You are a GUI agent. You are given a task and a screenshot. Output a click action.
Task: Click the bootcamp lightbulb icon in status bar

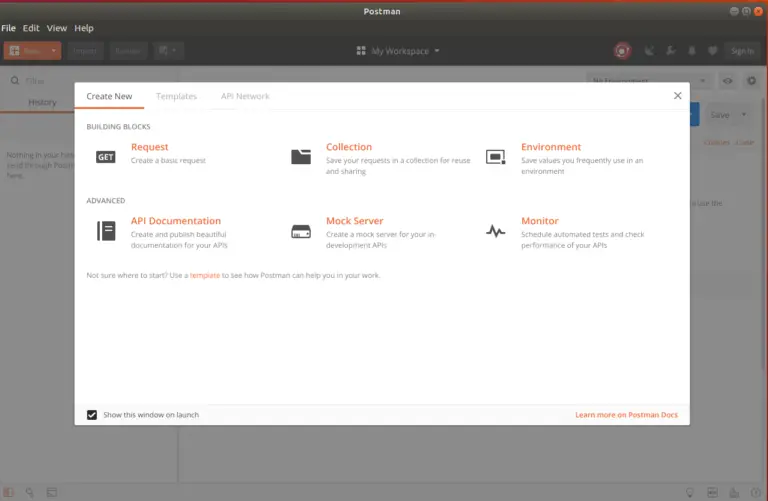[x=690, y=492]
